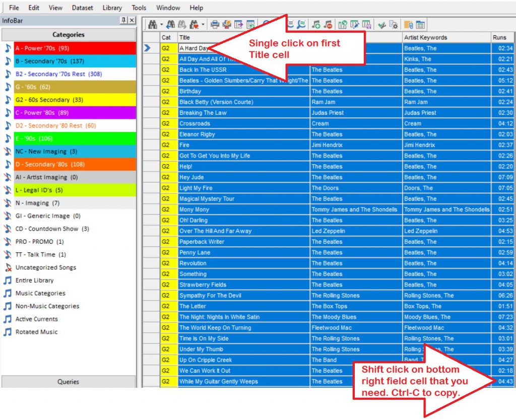
Task: Toggle the InfoBar auto-hide pin
Action: pos(125,21)
